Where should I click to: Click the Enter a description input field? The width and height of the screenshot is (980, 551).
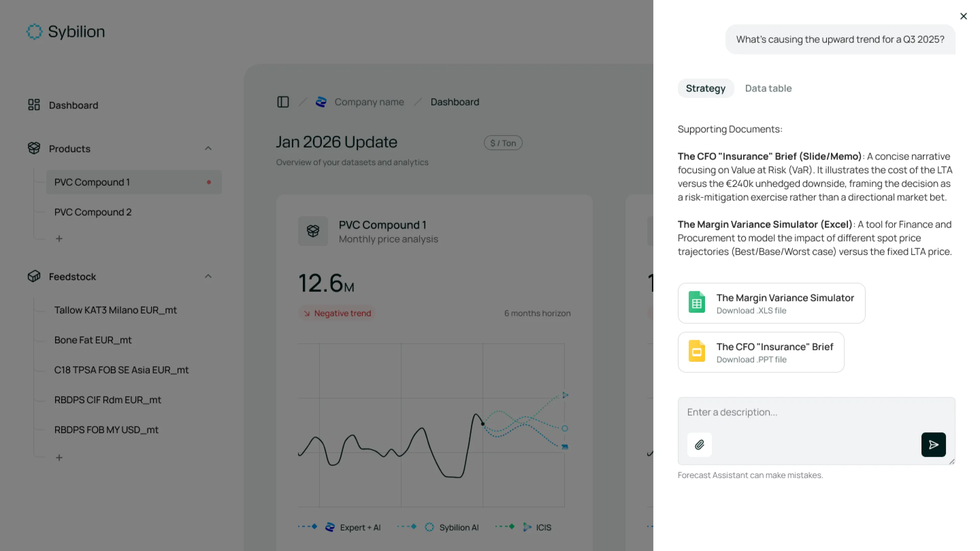816,413
